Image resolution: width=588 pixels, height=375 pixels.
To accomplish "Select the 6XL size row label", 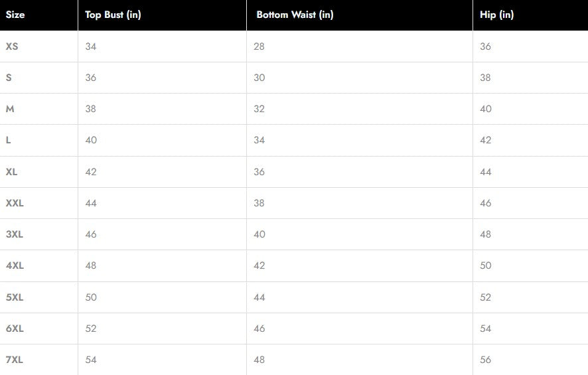I will click(x=15, y=329).
